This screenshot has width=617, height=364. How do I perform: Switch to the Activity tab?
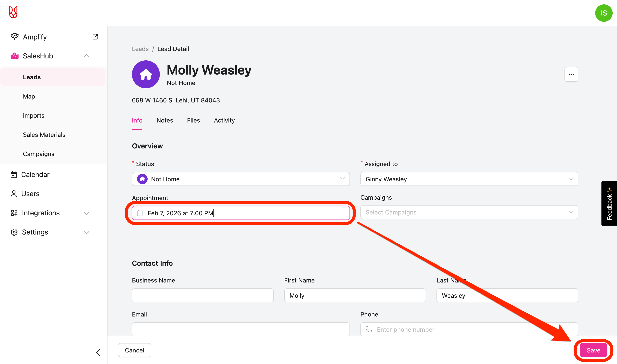[224, 121]
